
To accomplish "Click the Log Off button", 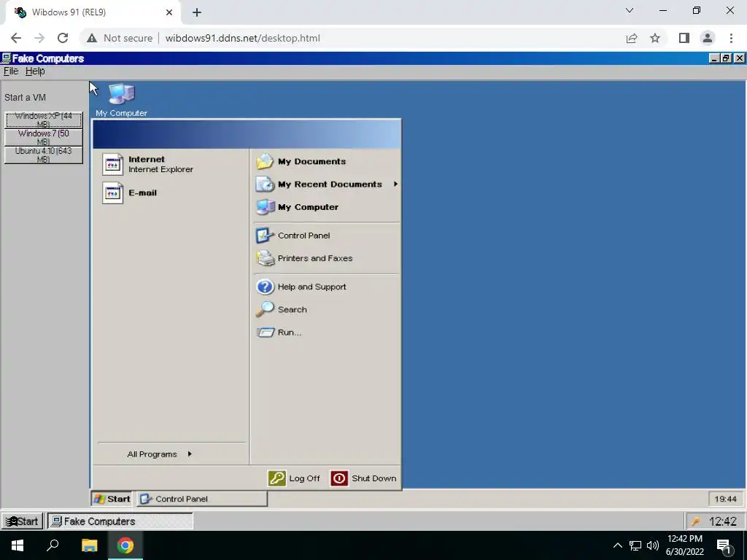I will point(294,478).
